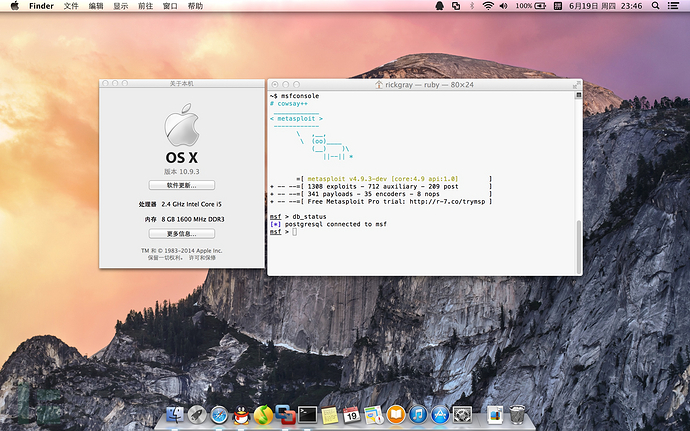Open System Preferences gear in Dock
The height and width of the screenshot is (431, 690).
click(462, 415)
